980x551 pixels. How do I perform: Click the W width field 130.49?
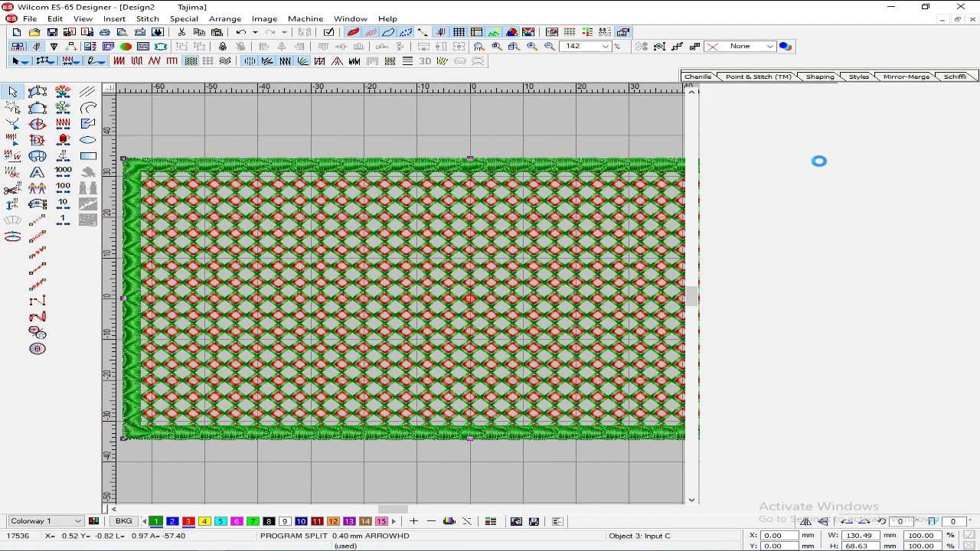click(x=859, y=536)
